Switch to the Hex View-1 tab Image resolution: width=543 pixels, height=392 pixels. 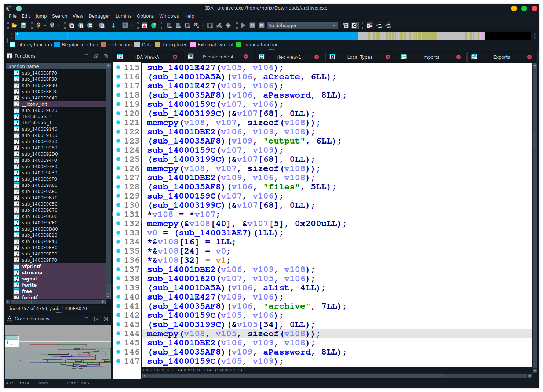288,57
